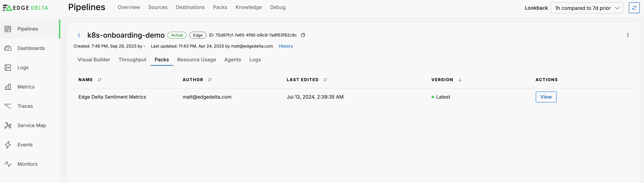
Task: View the Edge Delta Sentiment Metrics pack
Action: point(546,97)
